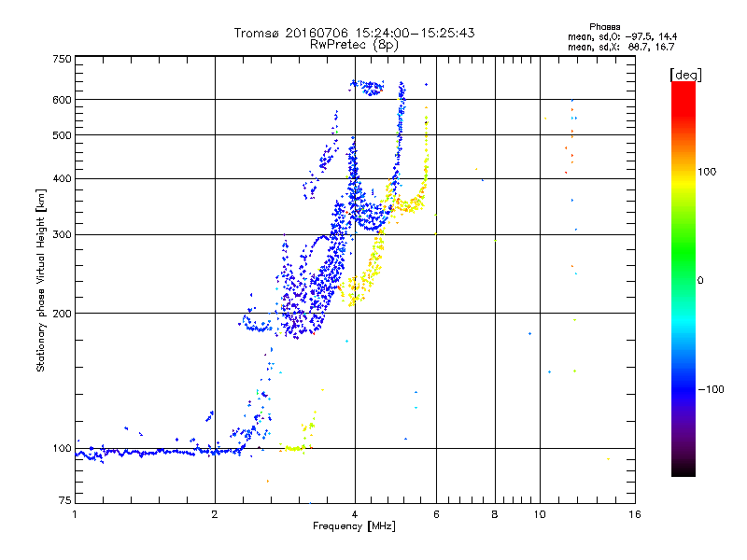
Task: Click the '16' frequency tick label
Action: pos(635,514)
